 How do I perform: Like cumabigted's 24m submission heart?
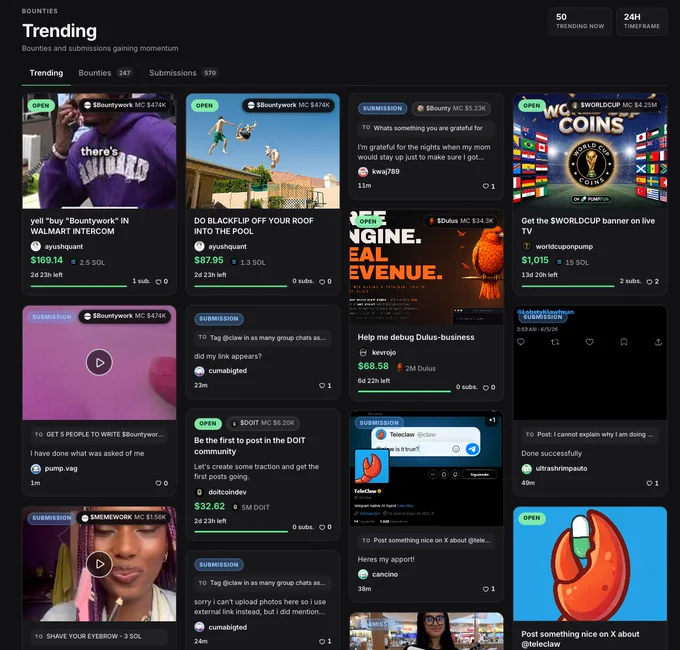pos(322,641)
